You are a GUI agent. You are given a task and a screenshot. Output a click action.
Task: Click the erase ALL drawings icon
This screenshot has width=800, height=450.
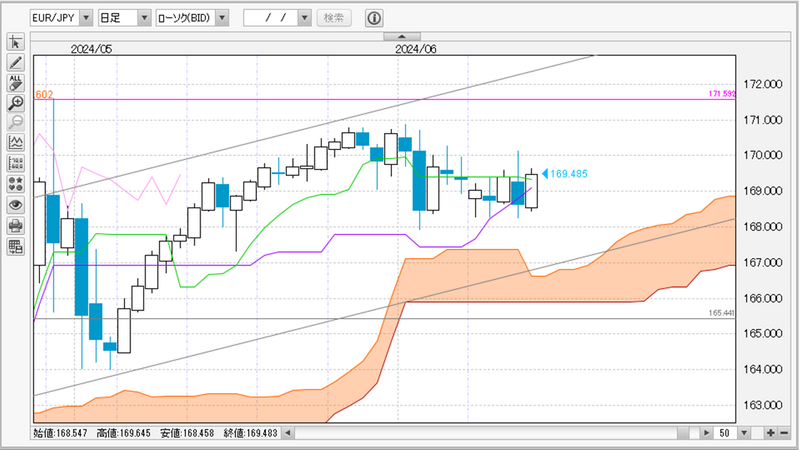15,83
